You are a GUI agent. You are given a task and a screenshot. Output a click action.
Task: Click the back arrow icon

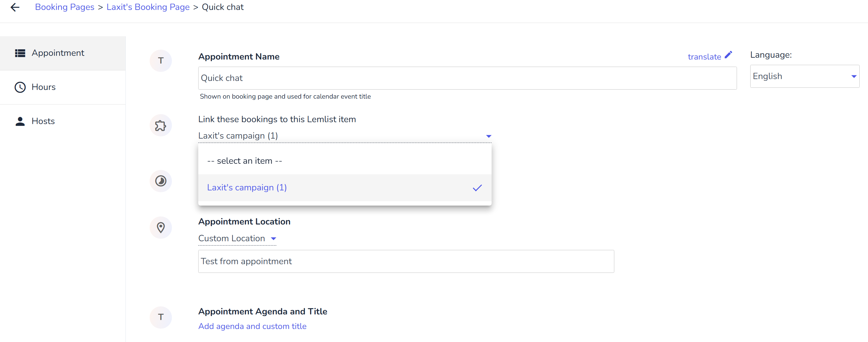(x=15, y=7)
